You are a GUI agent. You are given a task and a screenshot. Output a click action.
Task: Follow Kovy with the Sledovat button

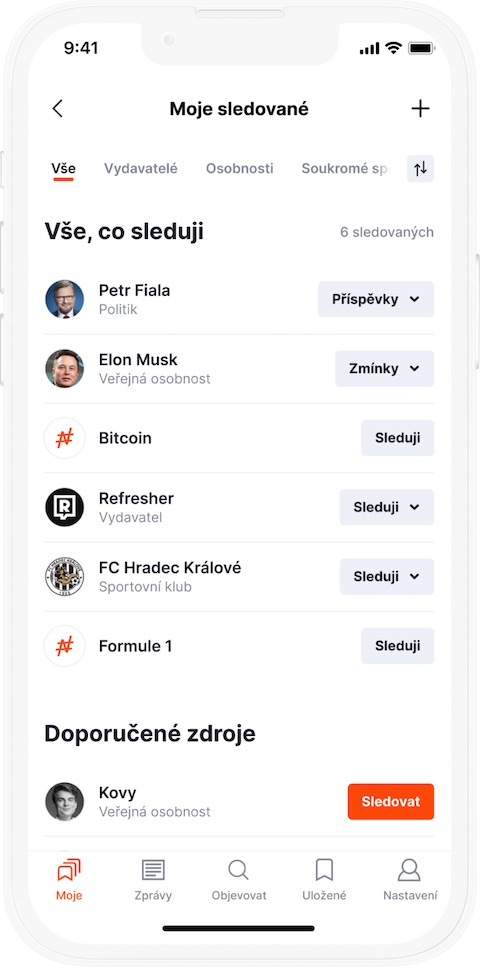(x=391, y=802)
